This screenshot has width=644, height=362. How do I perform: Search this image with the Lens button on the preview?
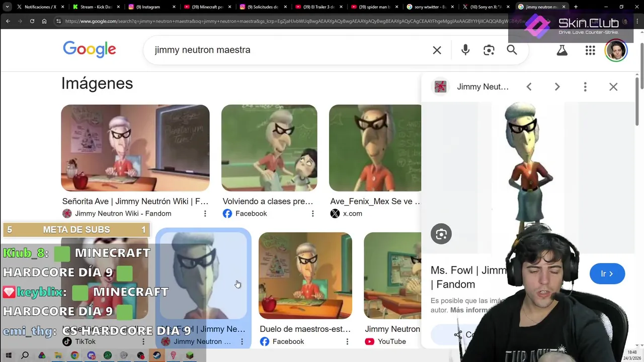pyautogui.click(x=441, y=234)
